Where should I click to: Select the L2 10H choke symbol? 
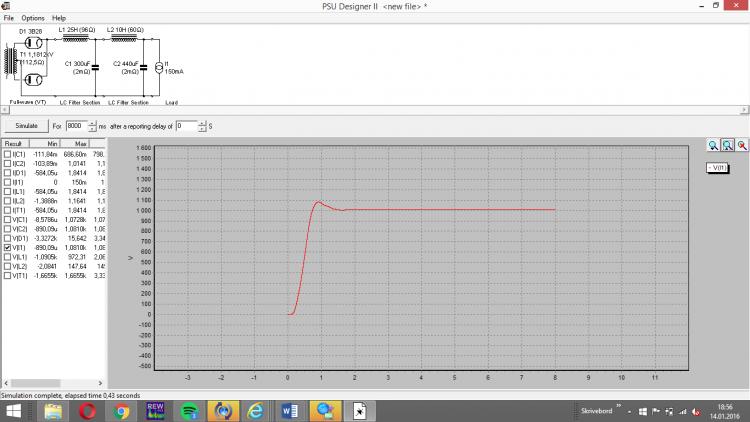124,38
